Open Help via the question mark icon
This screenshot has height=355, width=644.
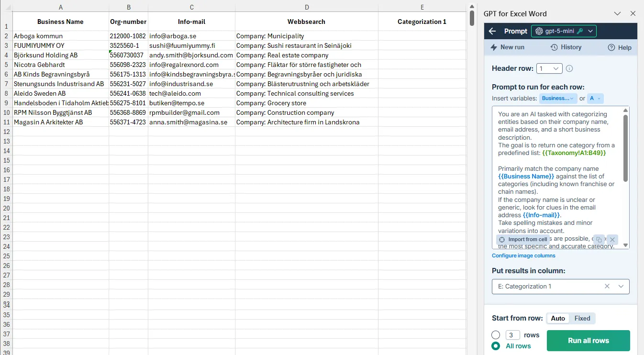611,47
